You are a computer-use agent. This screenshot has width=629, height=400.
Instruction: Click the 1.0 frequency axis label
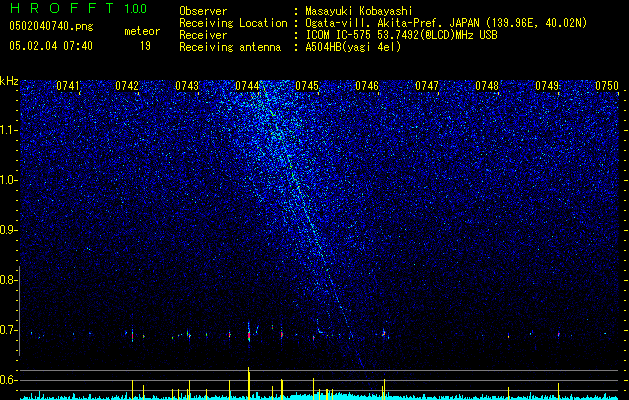(x=9, y=180)
